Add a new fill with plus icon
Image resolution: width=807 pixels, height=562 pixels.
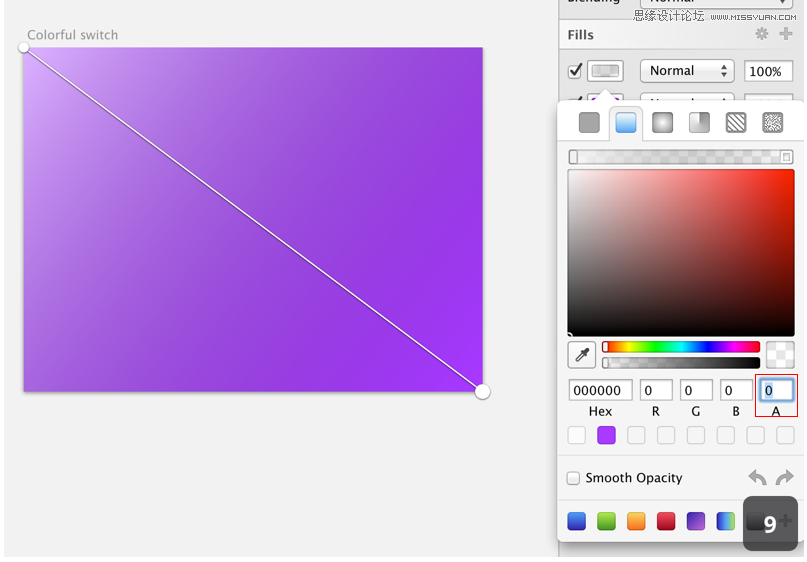pyautogui.click(x=786, y=34)
